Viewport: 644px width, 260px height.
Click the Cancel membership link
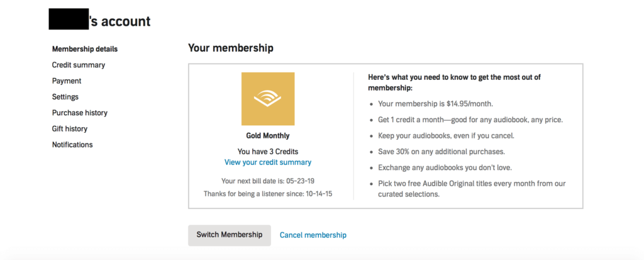313,235
